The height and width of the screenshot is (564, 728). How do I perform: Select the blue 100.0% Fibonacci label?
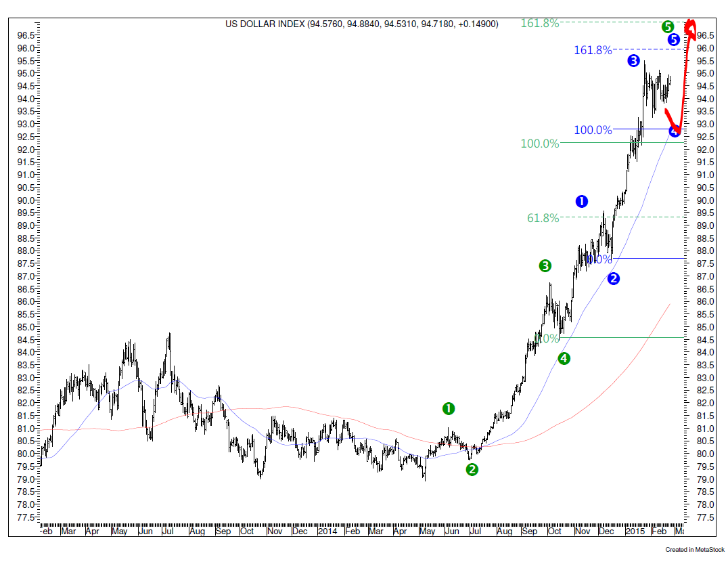click(593, 130)
